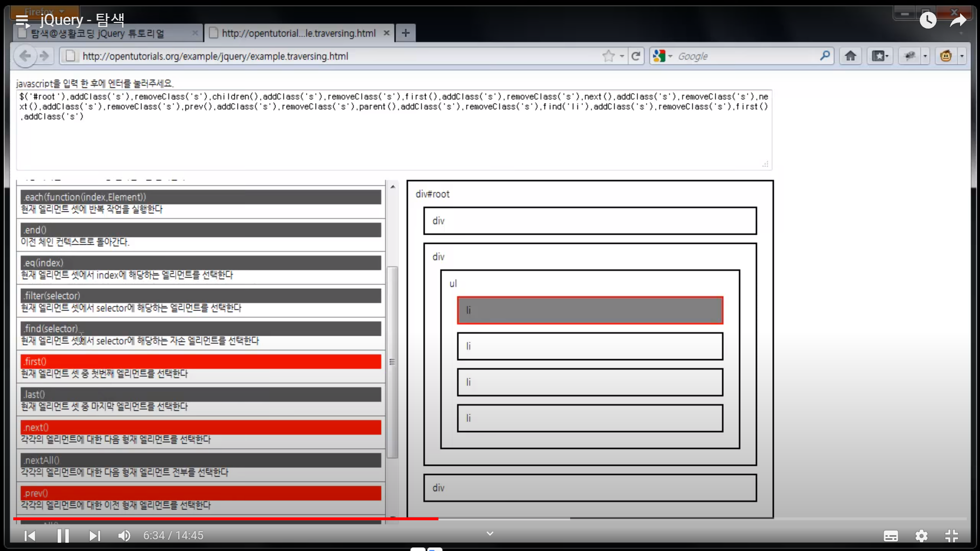
Task: Open a new browser tab
Action: click(405, 33)
